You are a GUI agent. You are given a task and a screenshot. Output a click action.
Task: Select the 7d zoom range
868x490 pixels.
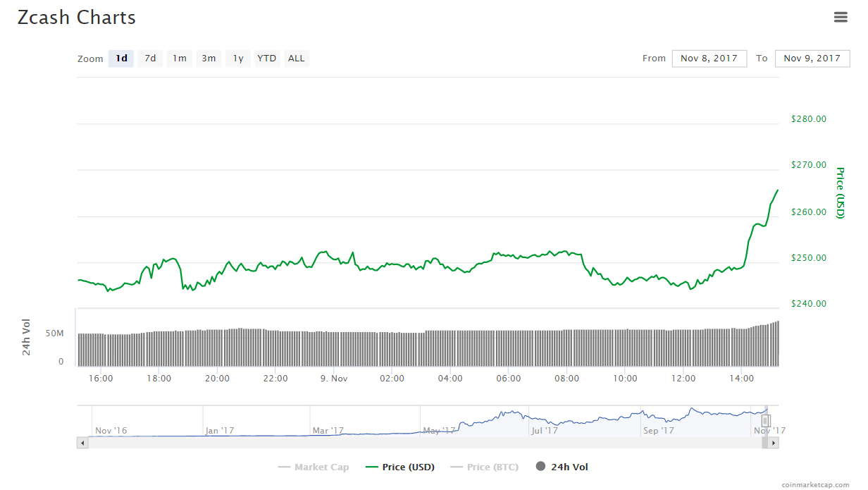pyautogui.click(x=149, y=59)
